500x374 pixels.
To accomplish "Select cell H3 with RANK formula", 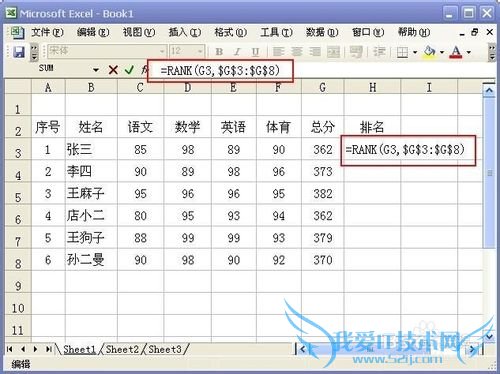I will coord(408,150).
